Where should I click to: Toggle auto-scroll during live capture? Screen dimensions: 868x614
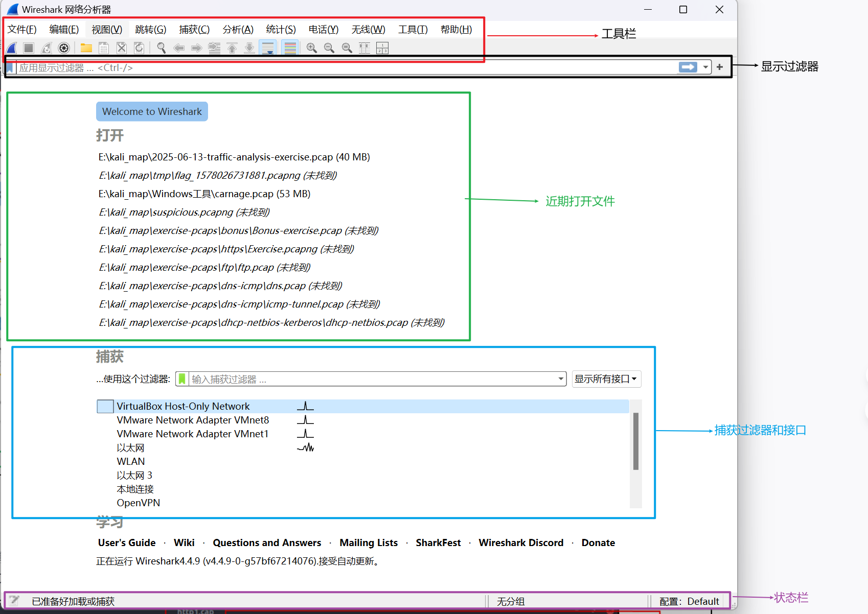click(x=268, y=48)
